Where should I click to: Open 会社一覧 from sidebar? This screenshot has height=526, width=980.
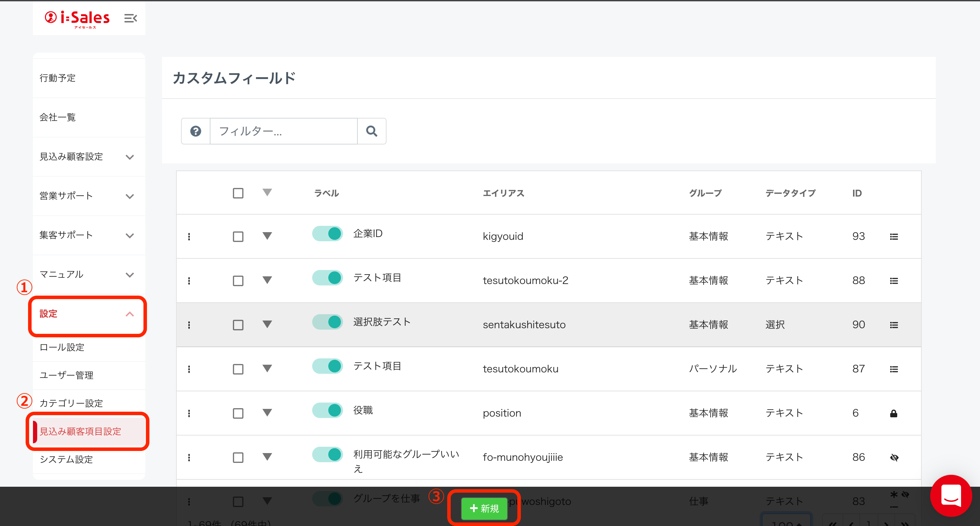(58, 117)
